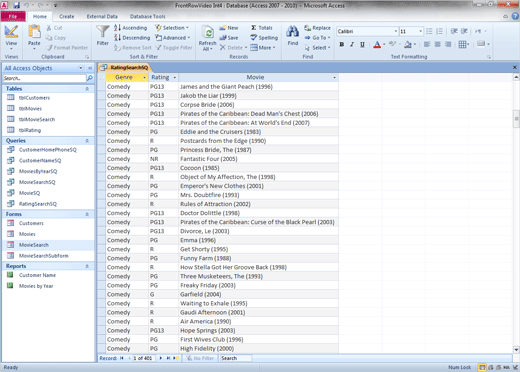
Task: Click the vertical scrollbar down arrow
Action: [x=516, y=350]
